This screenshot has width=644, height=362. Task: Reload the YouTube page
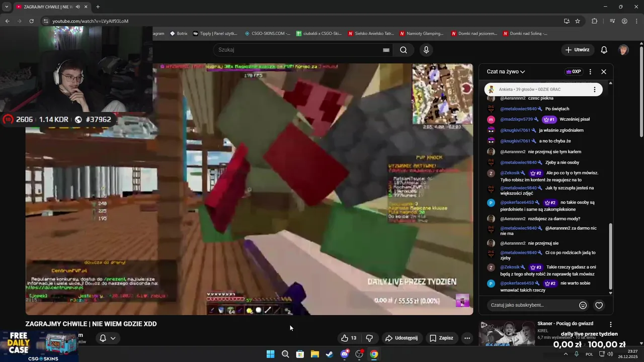31,21
